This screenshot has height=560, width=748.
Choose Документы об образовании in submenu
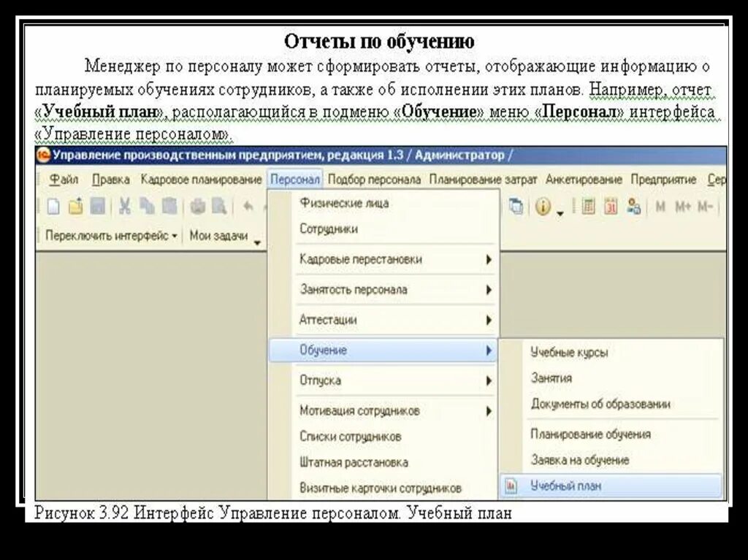pyautogui.click(x=611, y=404)
